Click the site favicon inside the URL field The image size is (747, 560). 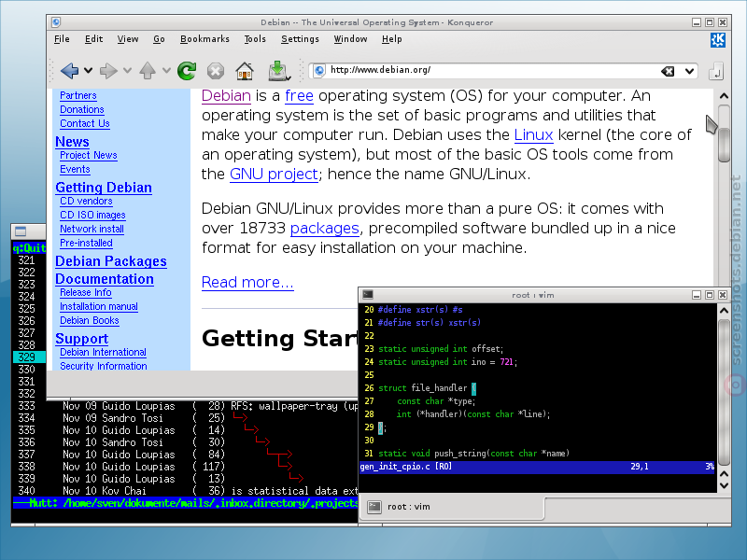[x=319, y=71]
